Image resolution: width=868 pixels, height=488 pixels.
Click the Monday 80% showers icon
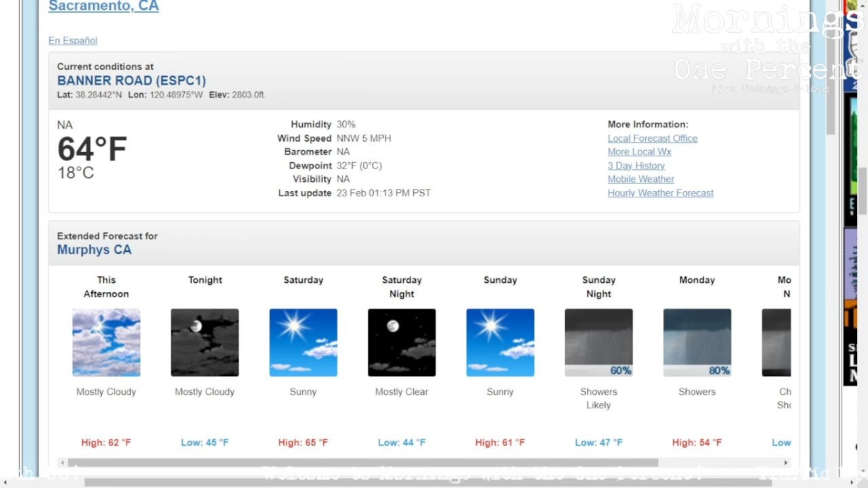696,342
